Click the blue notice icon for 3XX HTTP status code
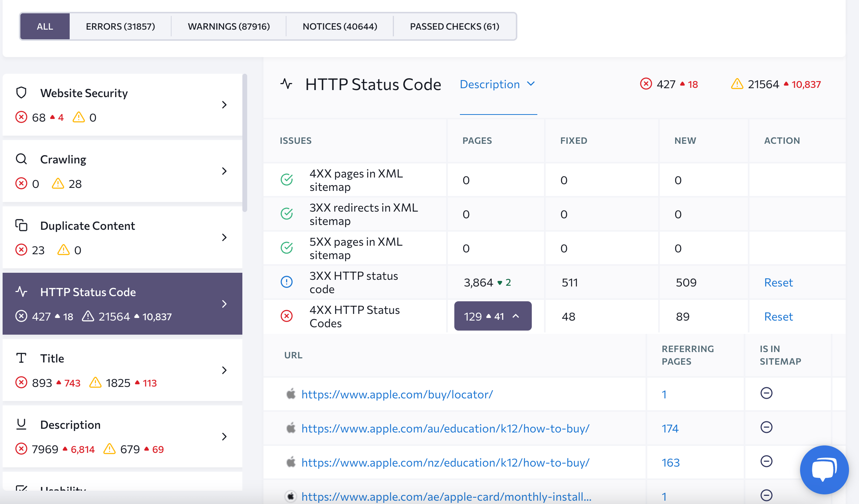859x504 pixels. tap(287, 282)
